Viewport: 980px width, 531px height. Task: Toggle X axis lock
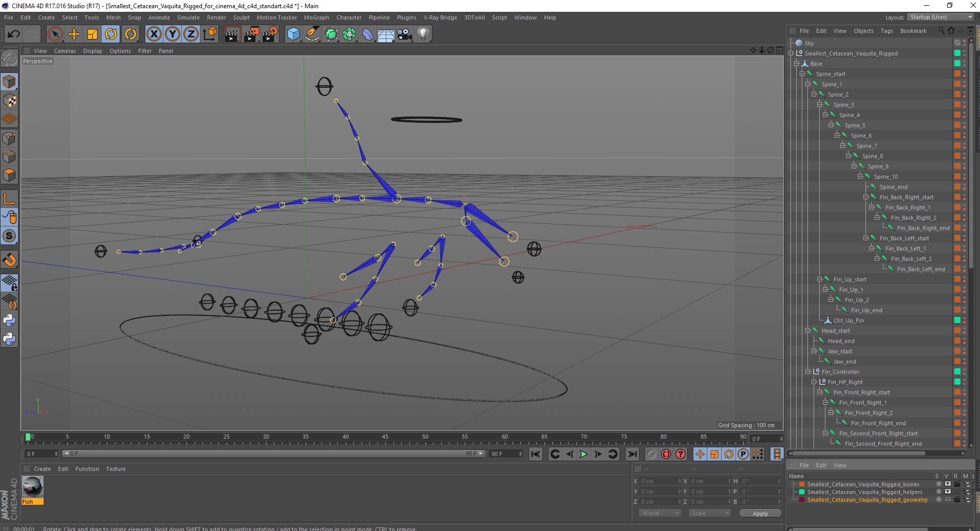[x=154, y=34]
